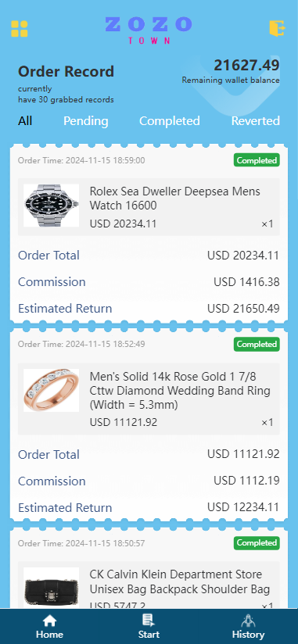
Task: Click the 21627.49 wallet balance
Action: tap(246, 65)
